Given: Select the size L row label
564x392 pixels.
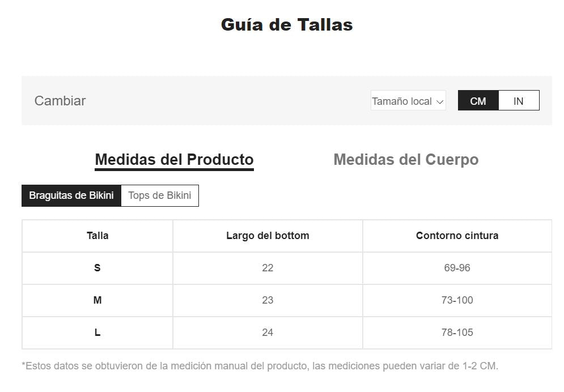Looking at the screenshot, I should [97, 333].
